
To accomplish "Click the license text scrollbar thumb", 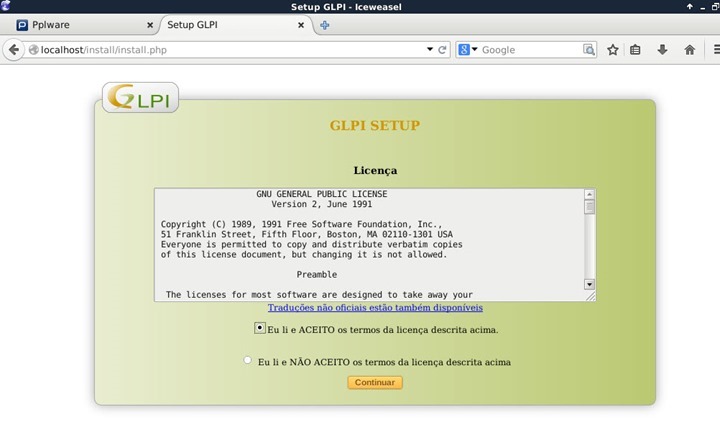I will [590, 207].
